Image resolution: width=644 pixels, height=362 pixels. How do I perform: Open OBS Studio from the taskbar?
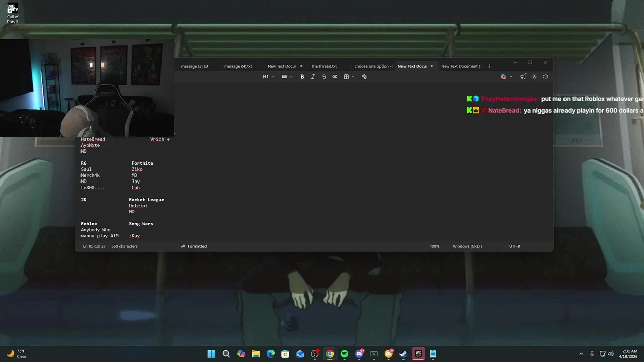[x=315, y=354]
